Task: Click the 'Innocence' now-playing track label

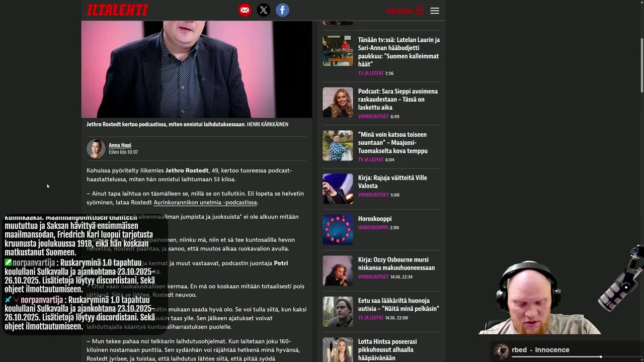Action: (552, 350)
